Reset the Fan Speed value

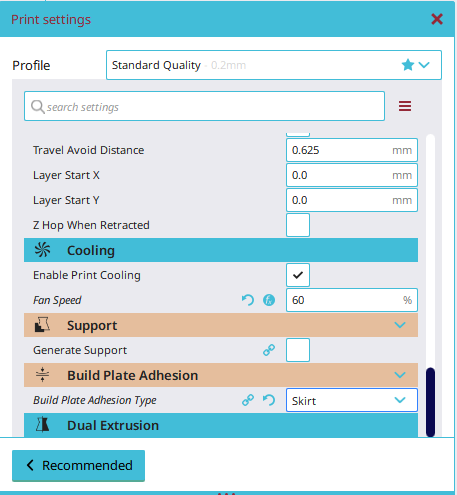tap(248, 300)
